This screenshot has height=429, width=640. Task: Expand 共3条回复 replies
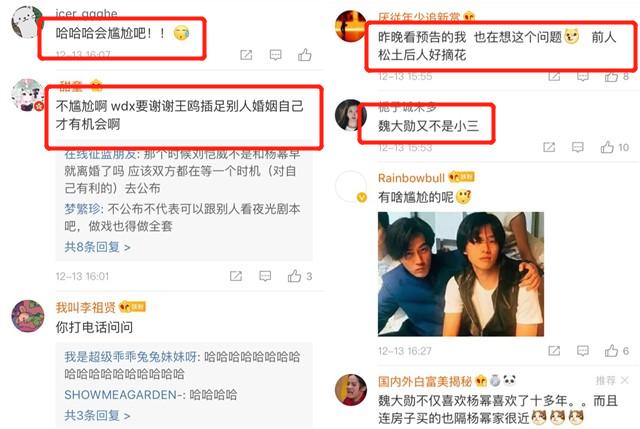pos(97,416)
